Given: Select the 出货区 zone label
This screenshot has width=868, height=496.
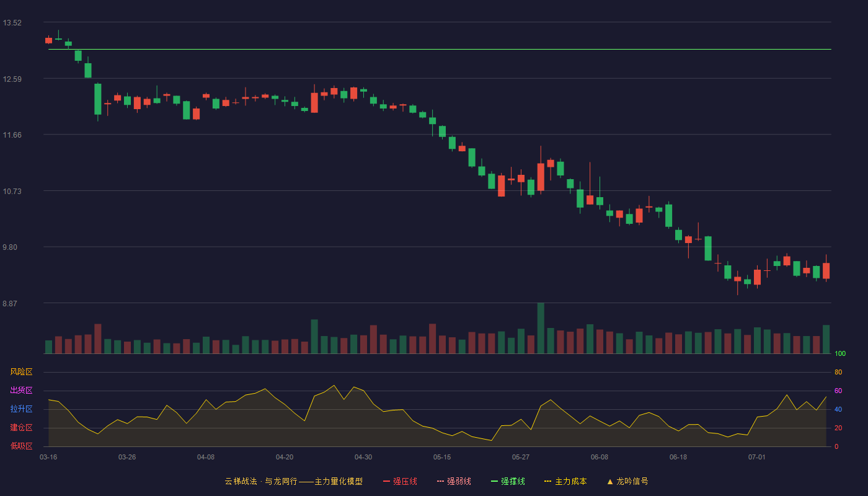Looking at the screenshot, I should pyautogui.click(x=21, y=391).
